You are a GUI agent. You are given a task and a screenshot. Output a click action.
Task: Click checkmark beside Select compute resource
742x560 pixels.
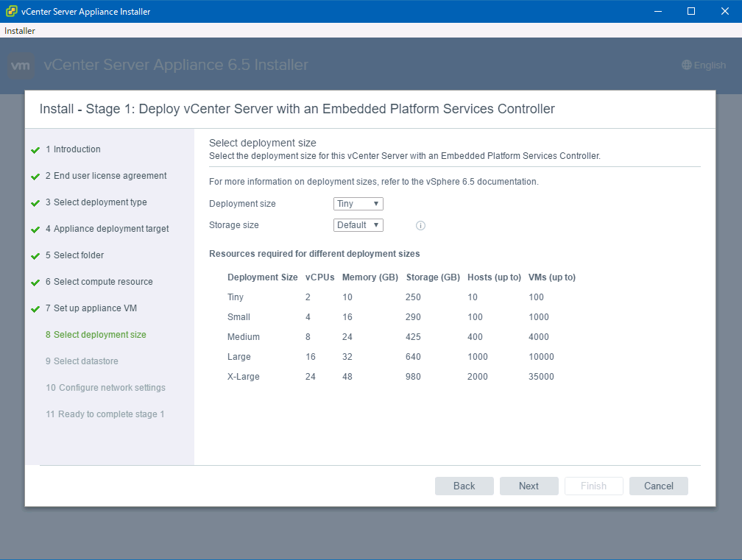click(35, 283)
